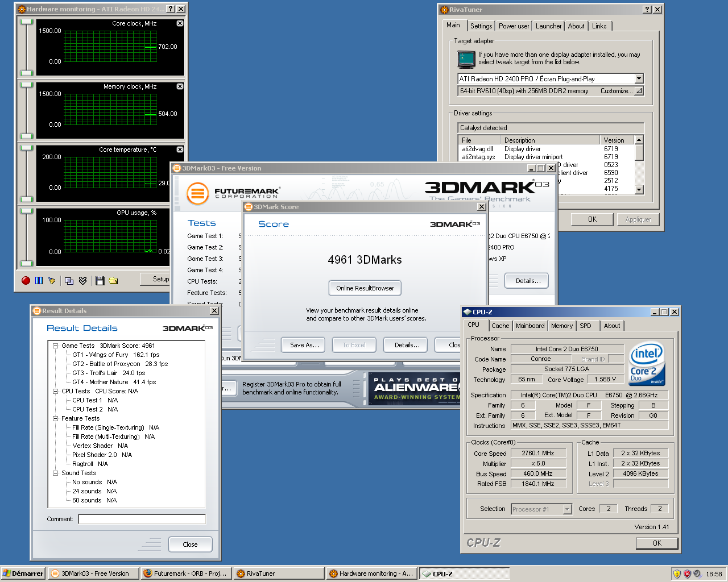Viewport: 728px width, 582px height.
Task: Save the monitoring log with the floppy icon
Action: pyautogui.click(x=100, y=280)
